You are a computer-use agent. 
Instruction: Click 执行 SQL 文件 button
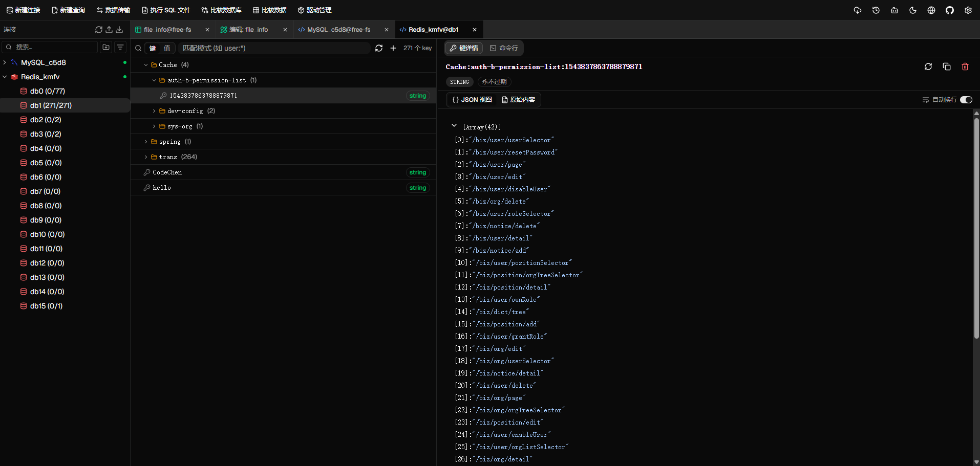click(x=166, y=10)
